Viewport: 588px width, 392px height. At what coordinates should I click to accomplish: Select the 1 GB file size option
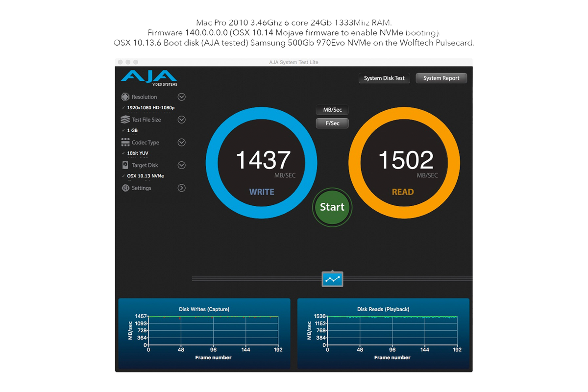132,131
